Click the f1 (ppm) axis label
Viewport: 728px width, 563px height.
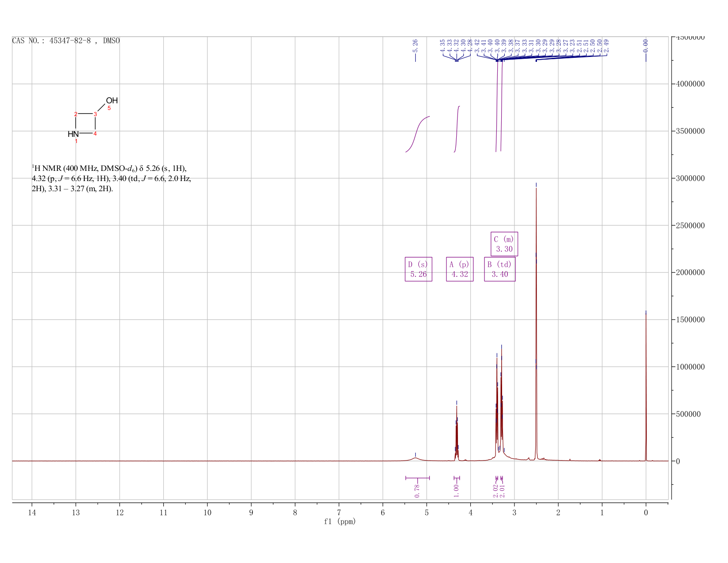tap(340, 521)
